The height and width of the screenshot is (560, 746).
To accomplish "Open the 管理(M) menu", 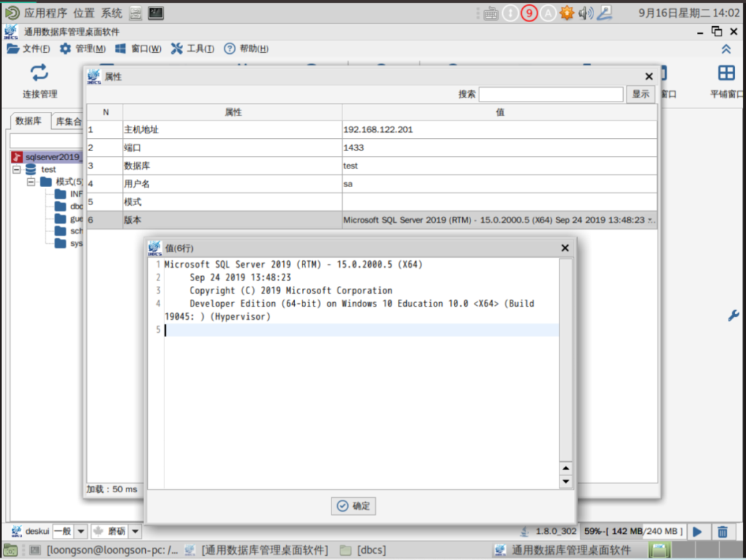I will 83,48.
